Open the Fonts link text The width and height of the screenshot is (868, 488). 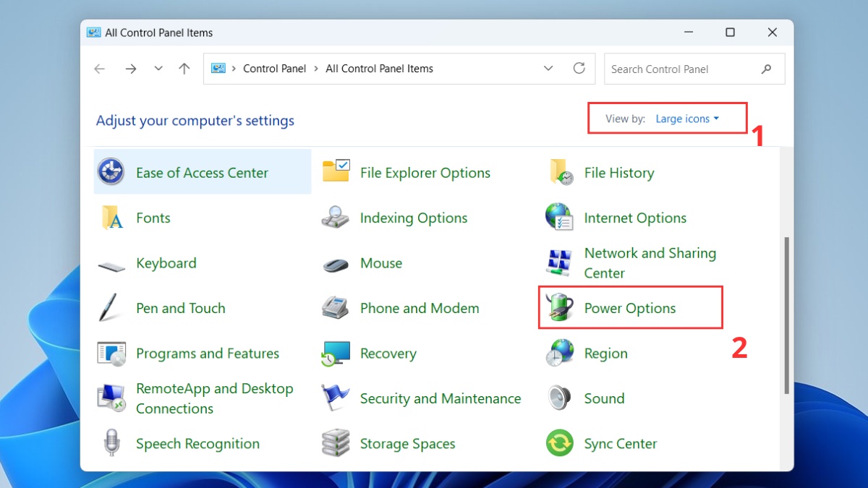(x=153, y=218)
